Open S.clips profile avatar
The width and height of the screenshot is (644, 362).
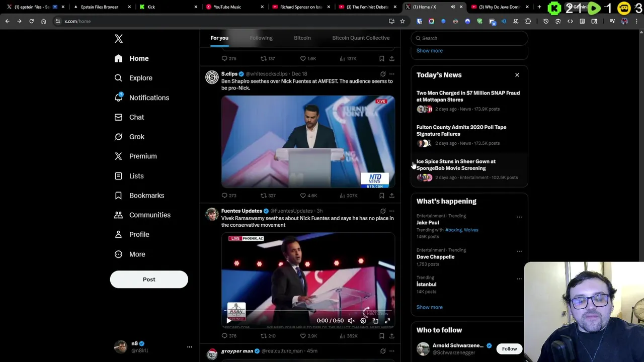[x=212, y=77]
